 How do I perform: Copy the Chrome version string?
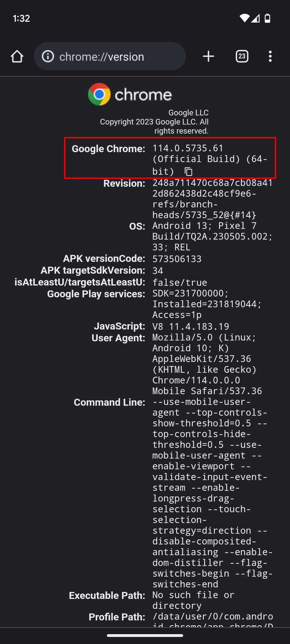[189, 172]
